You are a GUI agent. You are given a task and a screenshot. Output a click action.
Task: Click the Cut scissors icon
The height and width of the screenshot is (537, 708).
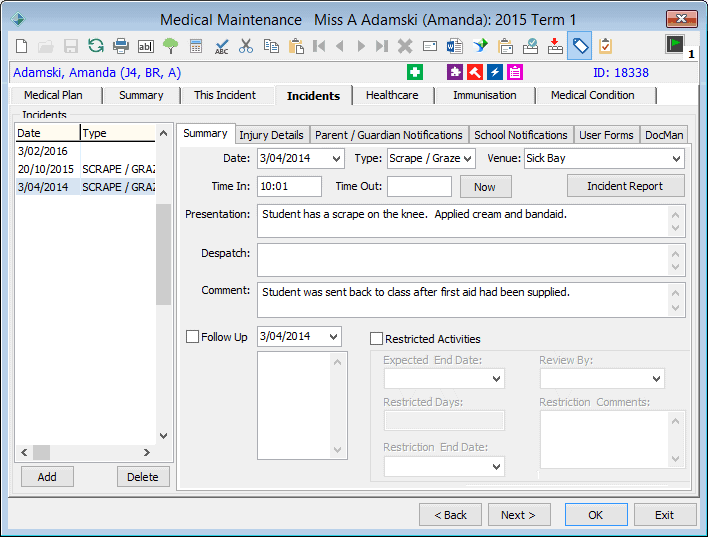pos(246,46)
